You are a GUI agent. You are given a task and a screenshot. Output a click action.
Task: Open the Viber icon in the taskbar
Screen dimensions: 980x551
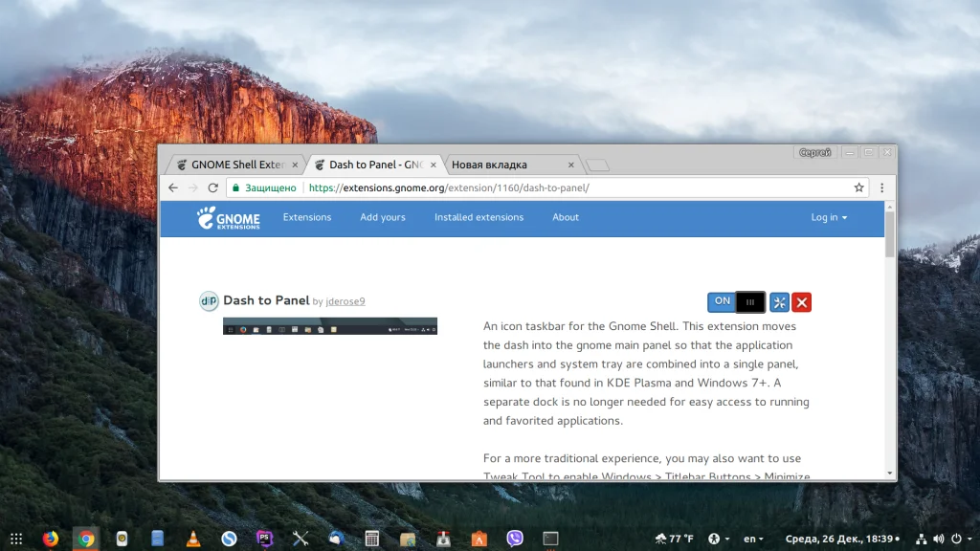click(514, 539)
